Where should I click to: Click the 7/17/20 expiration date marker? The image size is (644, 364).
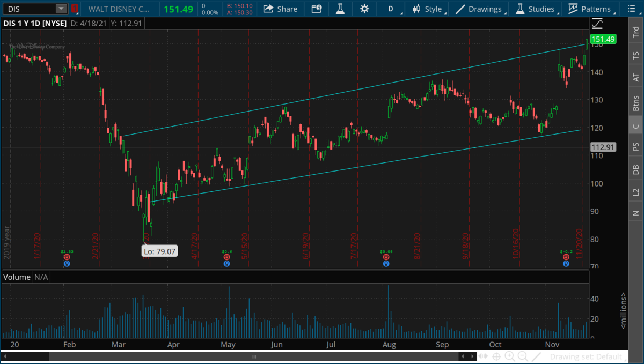[355, 246]
